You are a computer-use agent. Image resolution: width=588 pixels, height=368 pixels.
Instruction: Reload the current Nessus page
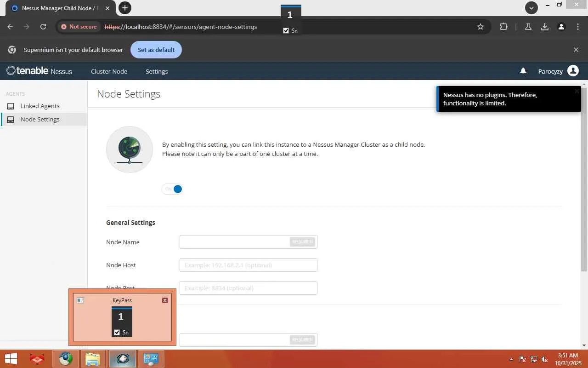click(x=43, y=27)
